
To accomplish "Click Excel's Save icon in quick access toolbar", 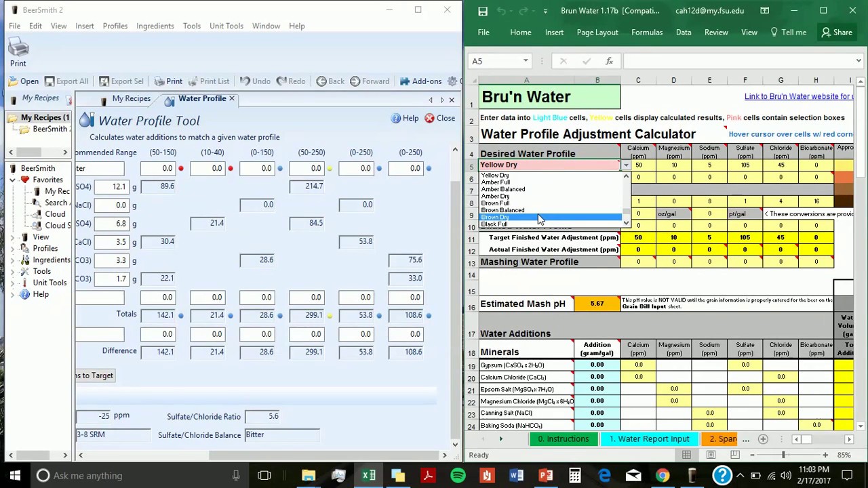I will pos(482,11).
